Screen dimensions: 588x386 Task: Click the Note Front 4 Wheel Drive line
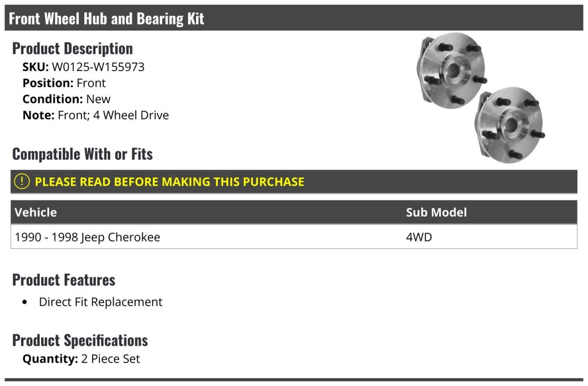pyautogui.click(x=96, y=116)
